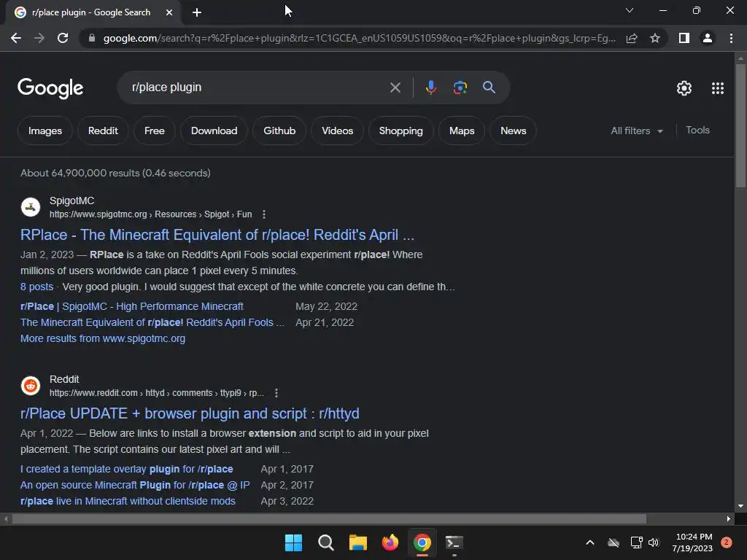747x560 pixels.
Task: Share this page via address bar icon
Action: (x=632, y=38)
